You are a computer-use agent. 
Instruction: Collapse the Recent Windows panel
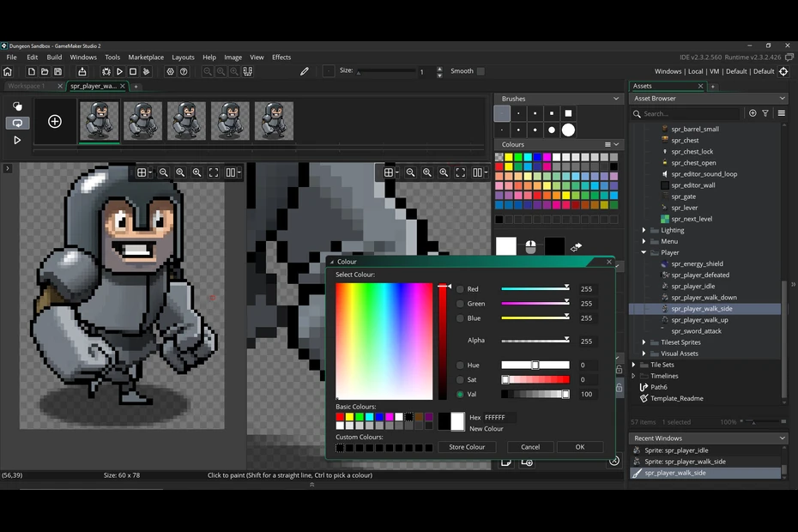coord(783,438)
